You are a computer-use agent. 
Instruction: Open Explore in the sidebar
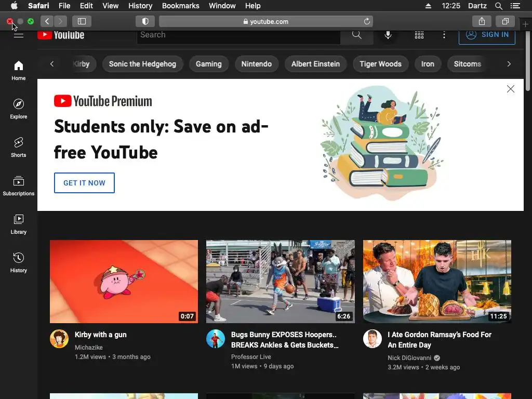point(19,109)
